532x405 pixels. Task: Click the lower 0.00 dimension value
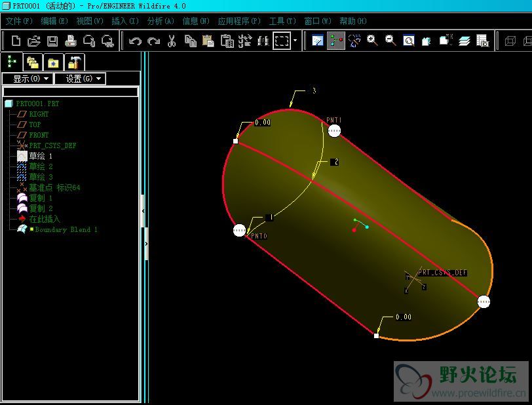point(404,317)
